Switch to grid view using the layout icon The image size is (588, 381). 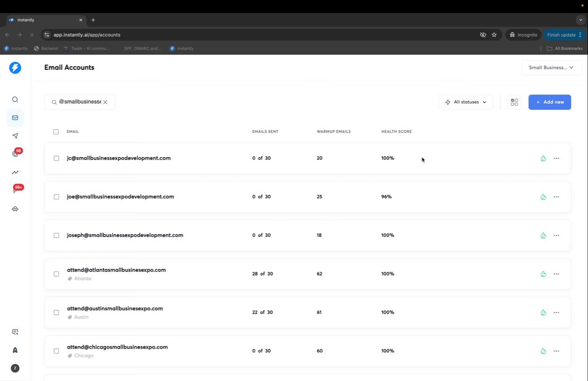514,102
